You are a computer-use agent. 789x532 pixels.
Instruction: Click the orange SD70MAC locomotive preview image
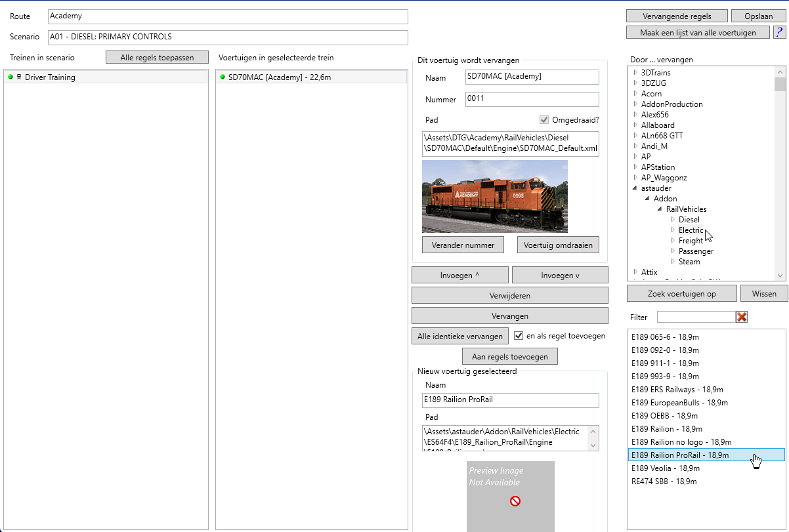(x=495, y=196)
